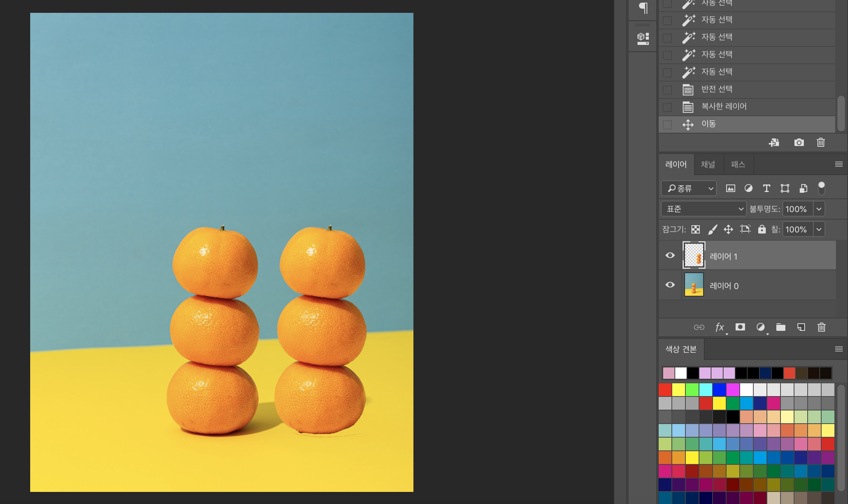The image size is (848, 504).
Task: Lock transparent pixels checkerboard icon
Action: tap(696, 229)
